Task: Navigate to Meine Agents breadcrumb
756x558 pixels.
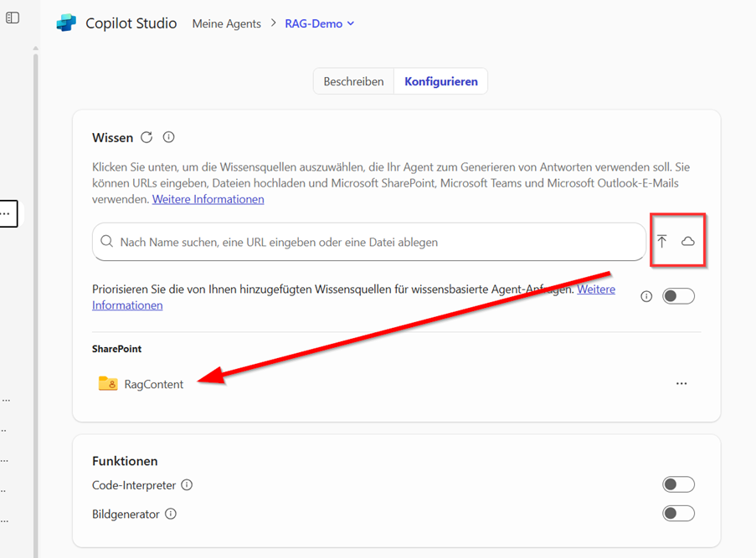Action: click(226, 23)
